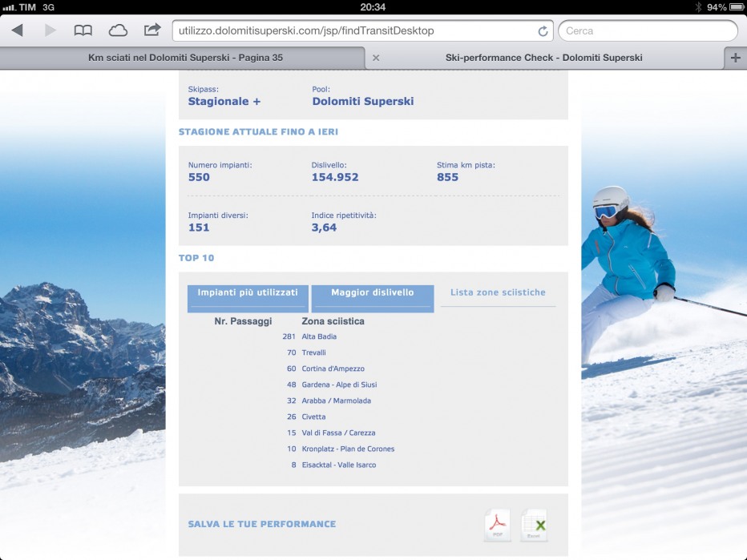The width and height of the screenshot is (747, 560).
Task: Click Stagione attuale fino a ieri heading
Action: (x=258, y=132)
